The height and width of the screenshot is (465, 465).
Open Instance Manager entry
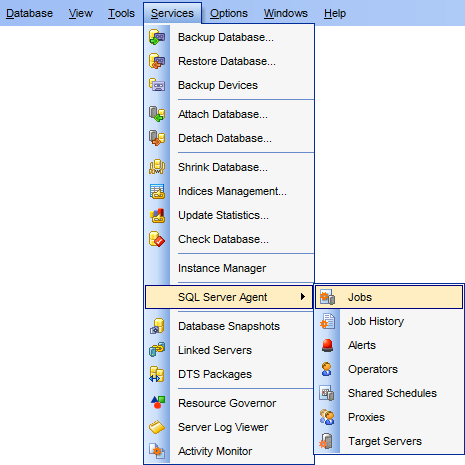pyautogui.click(x=229, y=268)
